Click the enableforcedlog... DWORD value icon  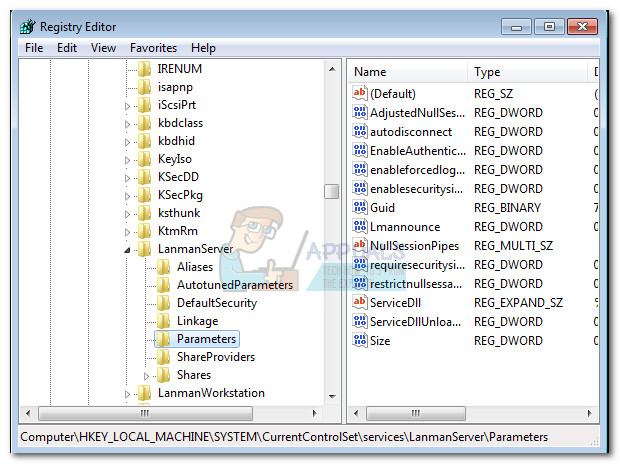click(360, 169)
